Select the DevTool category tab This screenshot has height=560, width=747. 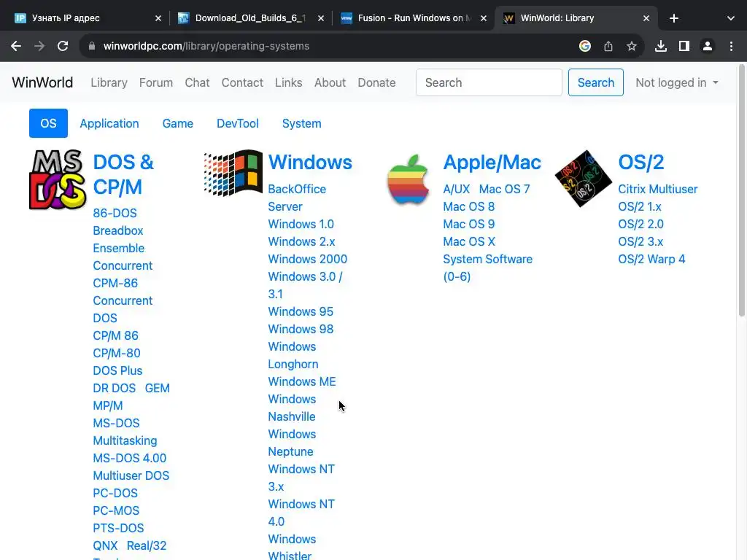point(237,123)
